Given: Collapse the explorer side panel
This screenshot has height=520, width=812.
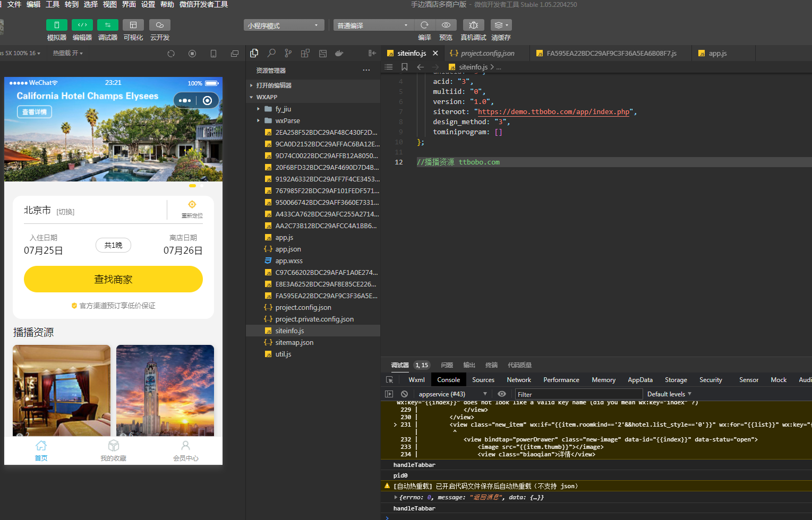Looking at the screenshot, I should (x=372, y=53).
